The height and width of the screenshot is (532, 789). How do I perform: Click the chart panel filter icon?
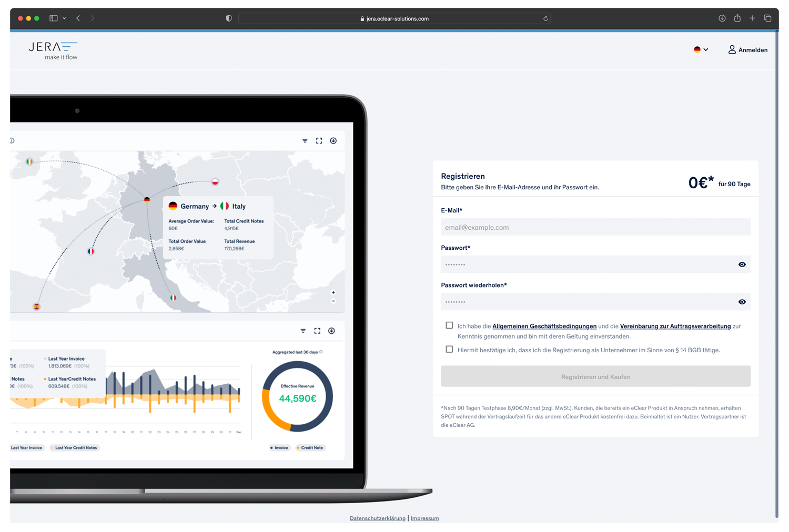(x=303, y=331)
